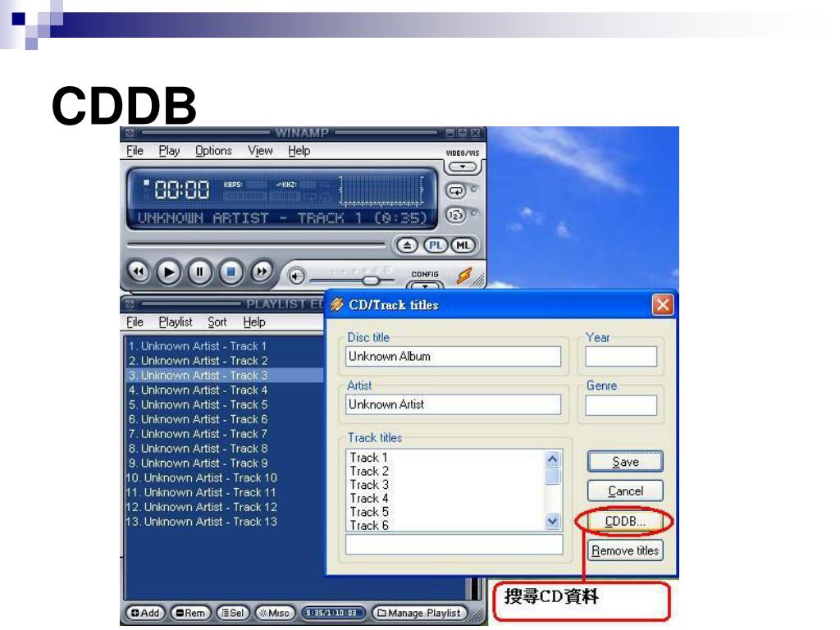Click the Add button in Playlist Editor
The image size is (840, 630).
pos(146,613)
